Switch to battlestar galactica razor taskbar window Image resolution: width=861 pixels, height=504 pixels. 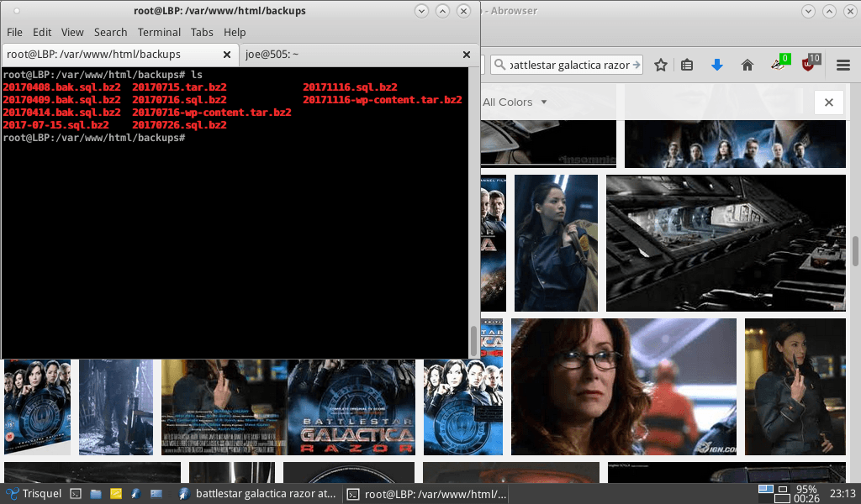(x=257, y=494)
